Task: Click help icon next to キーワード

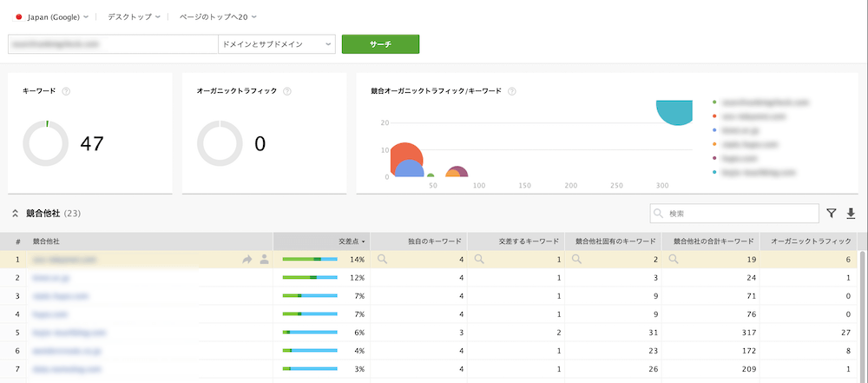Action: tap(67, 91)
